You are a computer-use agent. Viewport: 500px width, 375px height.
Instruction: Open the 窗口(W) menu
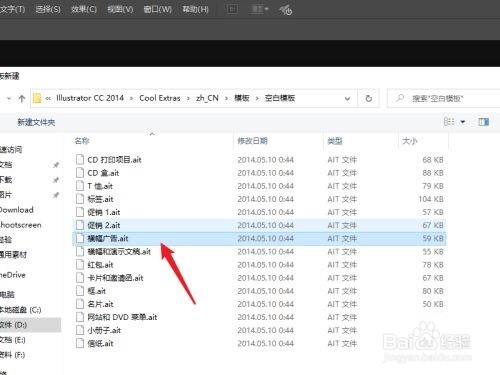click(x=158, y=9)
